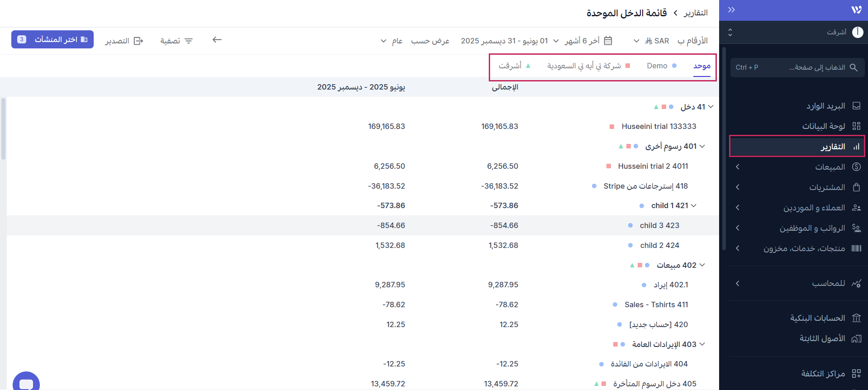Collapse the sidebar with double-chevron icon

point(731,10)
